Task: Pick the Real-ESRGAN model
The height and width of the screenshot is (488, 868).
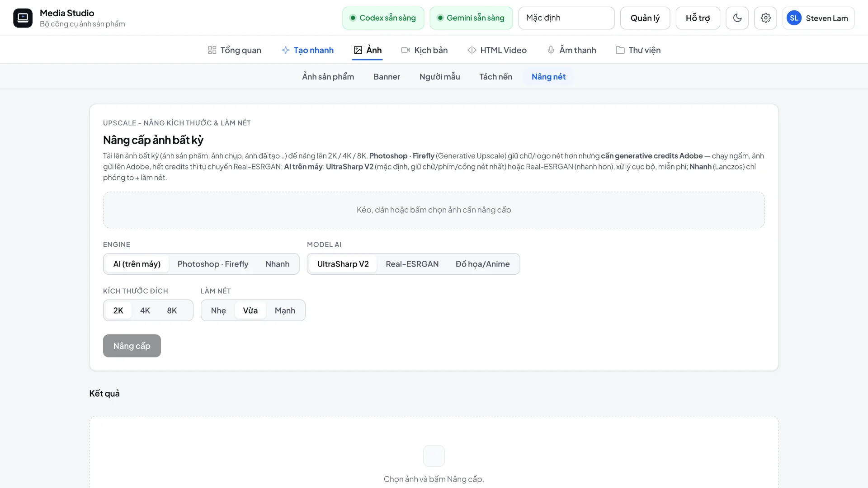Action: 412,264
